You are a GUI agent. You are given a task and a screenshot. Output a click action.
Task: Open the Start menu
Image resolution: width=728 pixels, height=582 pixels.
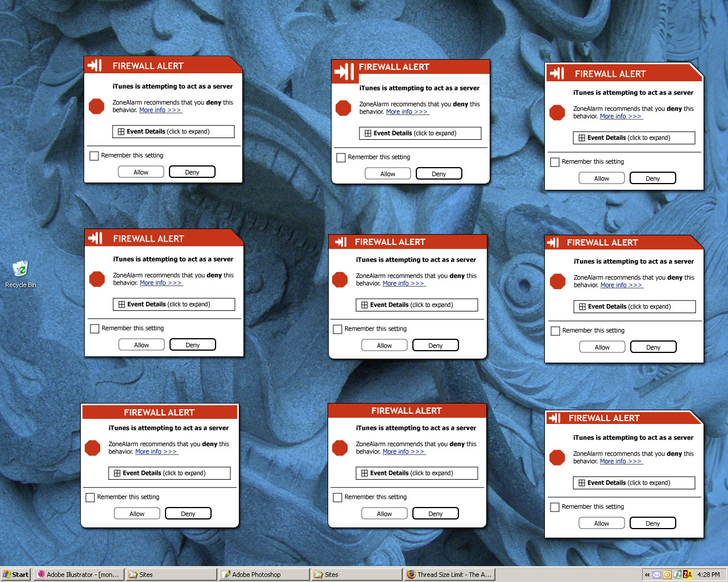16,575
